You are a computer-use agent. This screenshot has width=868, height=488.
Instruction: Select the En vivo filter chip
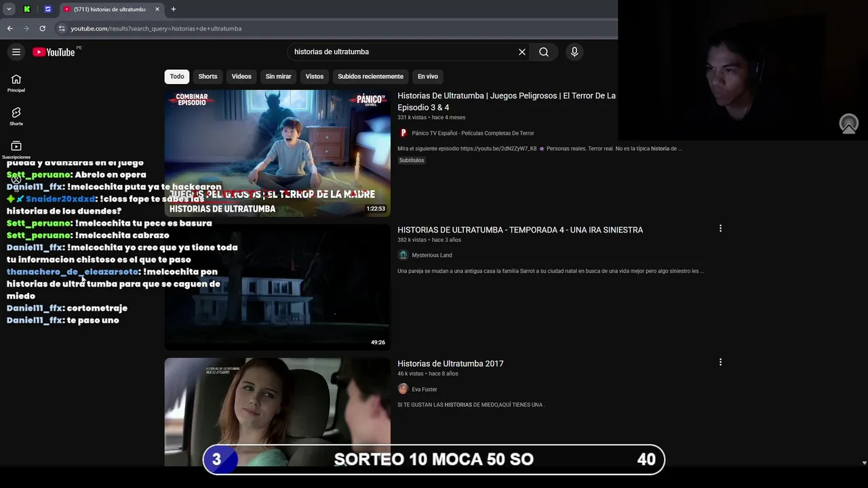[427, 77]
